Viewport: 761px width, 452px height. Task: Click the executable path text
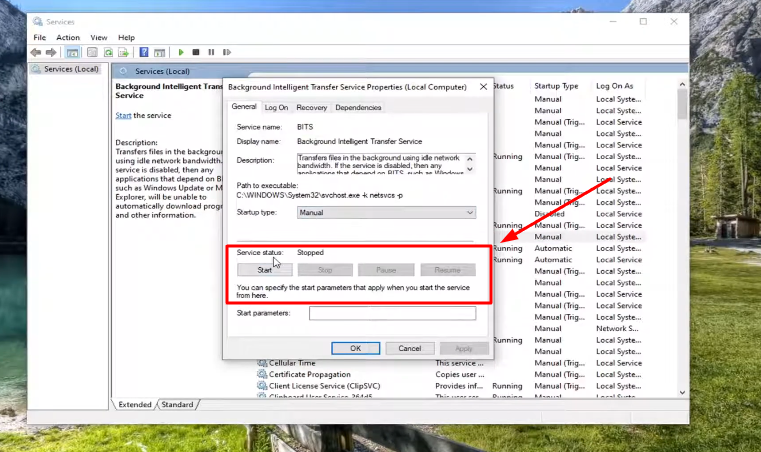(319, 195)
